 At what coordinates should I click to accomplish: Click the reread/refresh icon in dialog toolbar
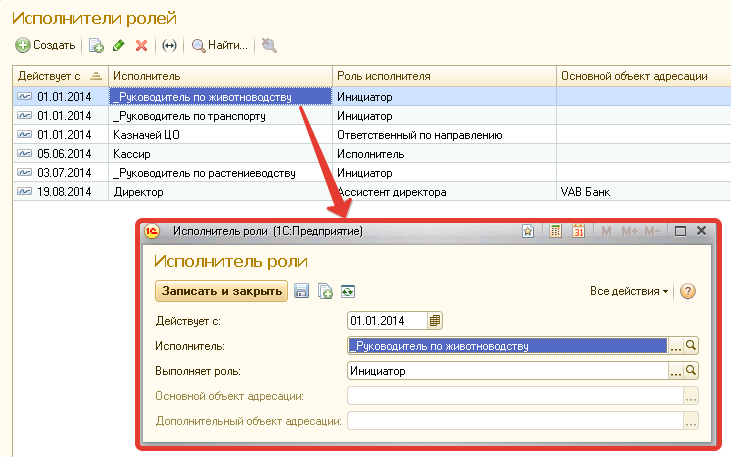(x=347, y=291)
